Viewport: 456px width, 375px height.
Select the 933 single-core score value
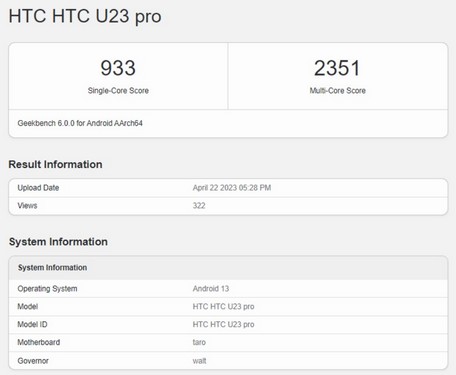tap(118, 68)
